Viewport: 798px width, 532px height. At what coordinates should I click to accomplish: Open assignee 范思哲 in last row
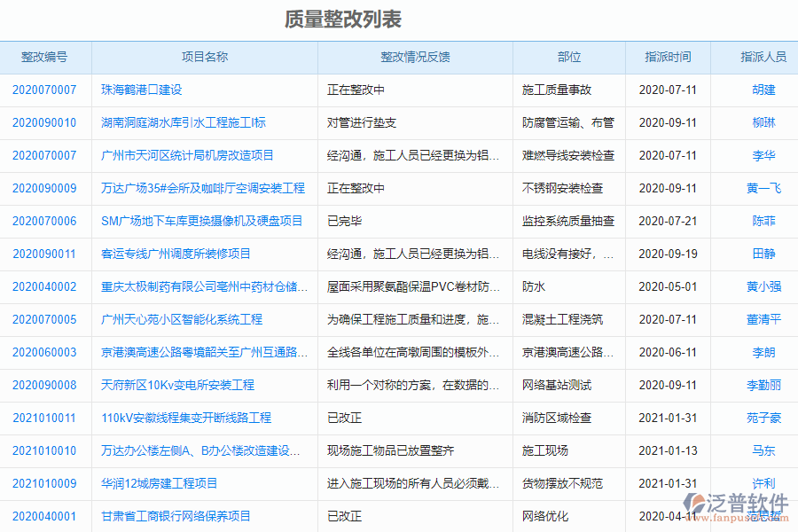(x=763, y=516)
